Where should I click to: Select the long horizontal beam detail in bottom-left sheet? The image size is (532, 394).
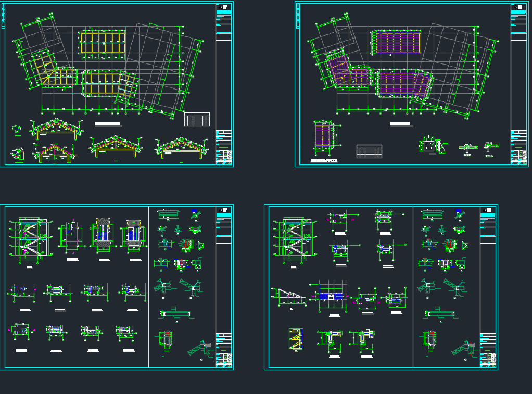tap(175, 313)
